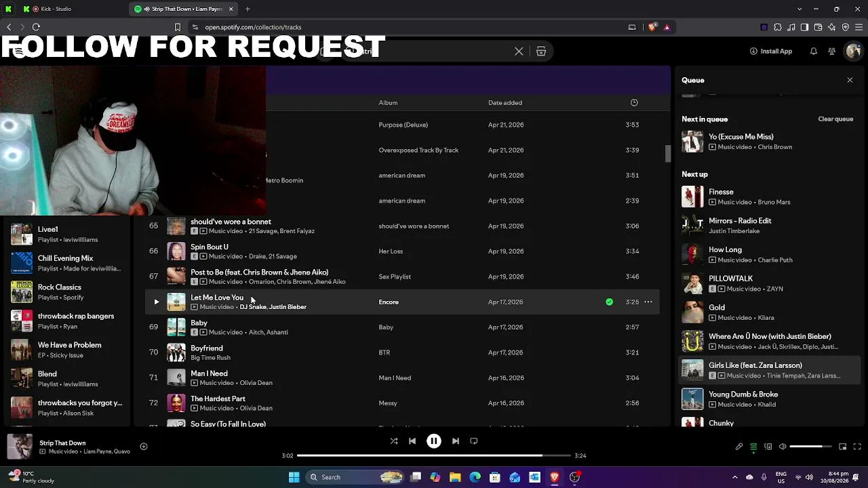Toggle the queue panel icon
Viewport: 868px width, 488px height.
pyautogui.click(x=753, y=447)
